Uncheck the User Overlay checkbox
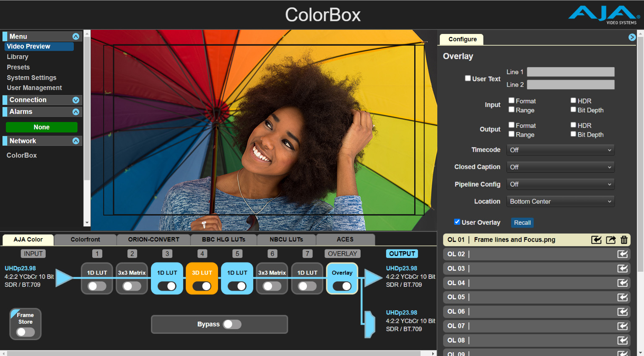The width and height of the screenshot is (644, 356). click(457, 222)
